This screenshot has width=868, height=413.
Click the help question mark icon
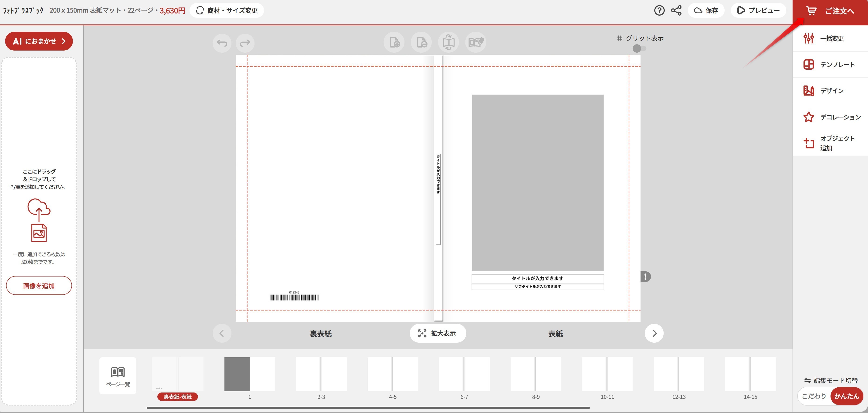click(x=659, y=10)
